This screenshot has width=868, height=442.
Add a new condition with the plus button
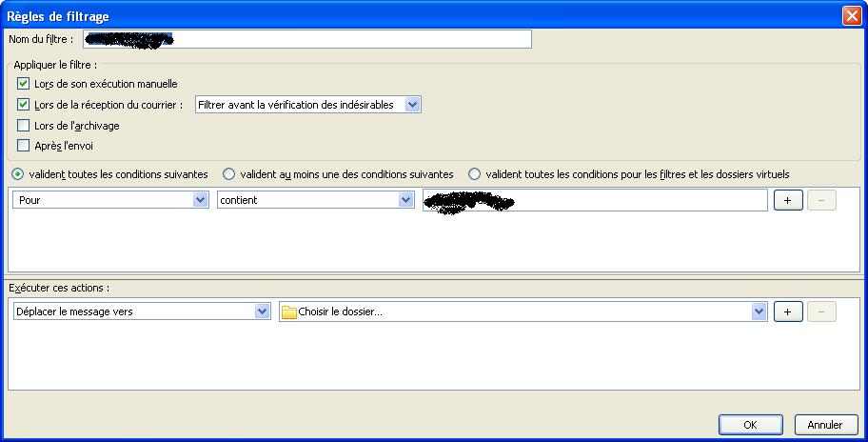(x=787, y=200)
